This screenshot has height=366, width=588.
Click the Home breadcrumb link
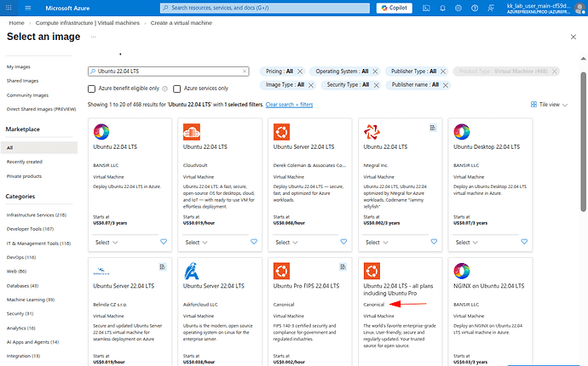click(14, 24)
